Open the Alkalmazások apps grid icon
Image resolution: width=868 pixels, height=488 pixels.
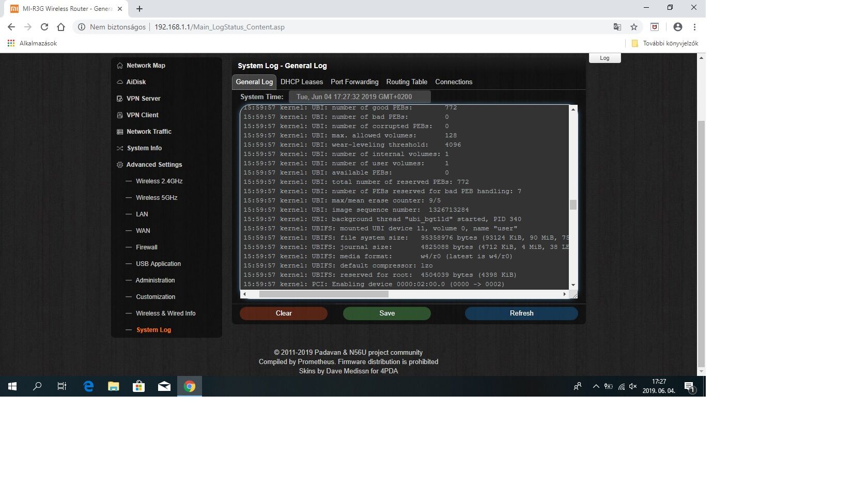pos(11,43)
